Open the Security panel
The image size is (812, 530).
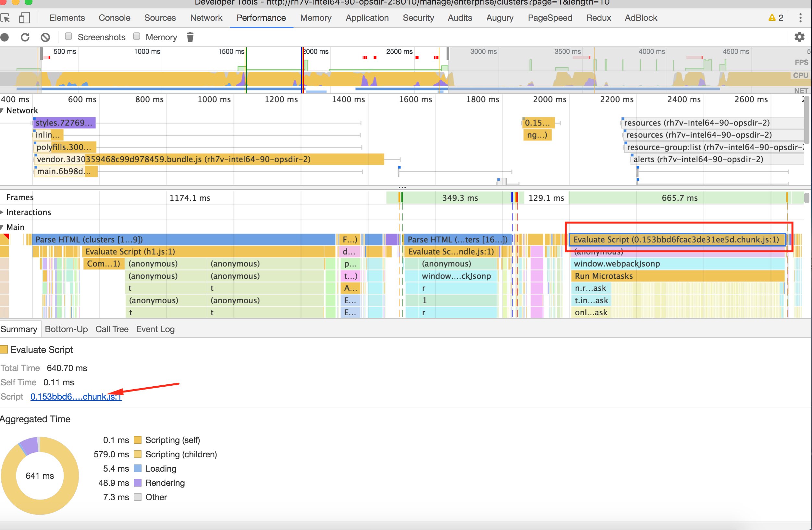pos(418,18)
